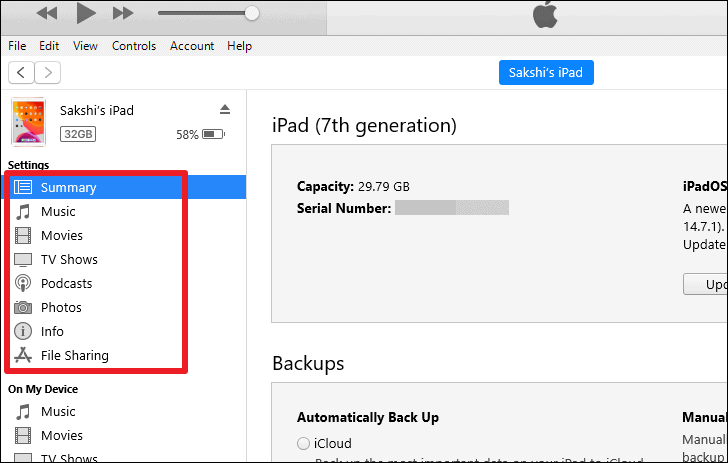Screen dimensions: 728x463
Task: Click the film strip icon under Settings
Action: (23, 235)
